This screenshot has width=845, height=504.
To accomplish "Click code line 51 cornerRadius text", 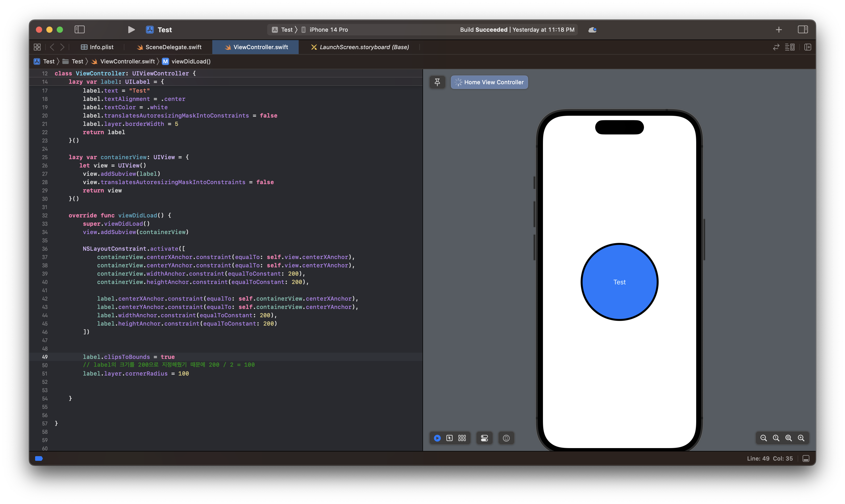I will point(146,374).
